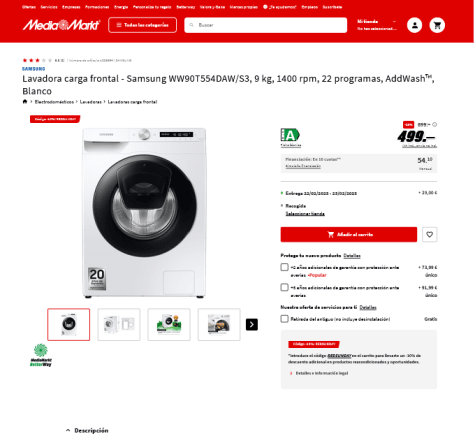The width and height of the screenshot is (475, 436).
Task: Add product to wishlist heart icon
Action: pyautogui.click(x=429, y=234)
